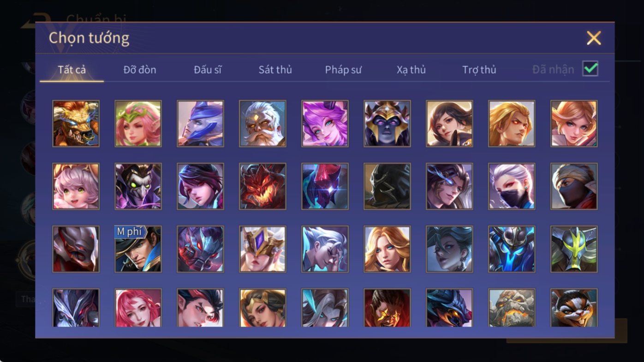
Task: Pick the white-bearded old man hero
Action: click(x=262, y=124)
